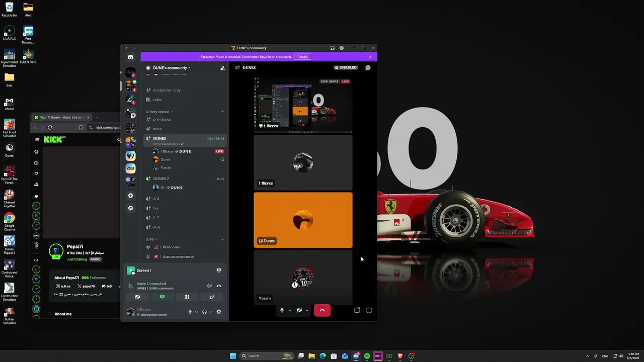Toggle microphone mute in user panel

click(x=190, y=312)
